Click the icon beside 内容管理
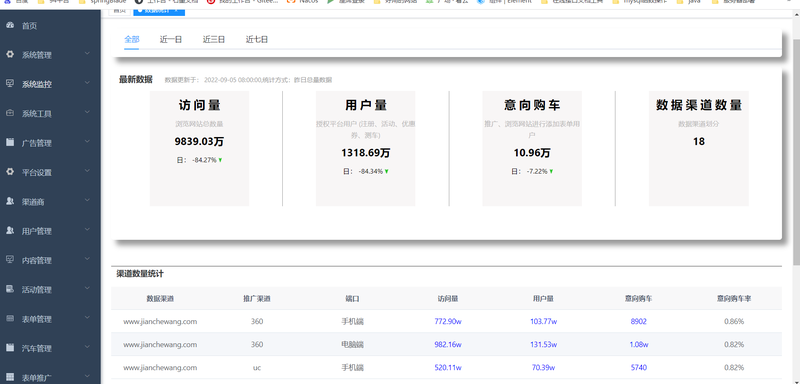800x384 pixels. tap(10, 260)
